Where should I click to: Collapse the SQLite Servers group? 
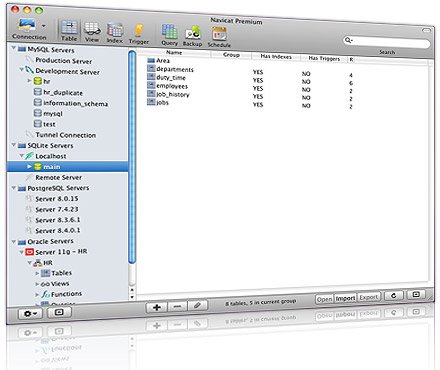tap(14, 145)
